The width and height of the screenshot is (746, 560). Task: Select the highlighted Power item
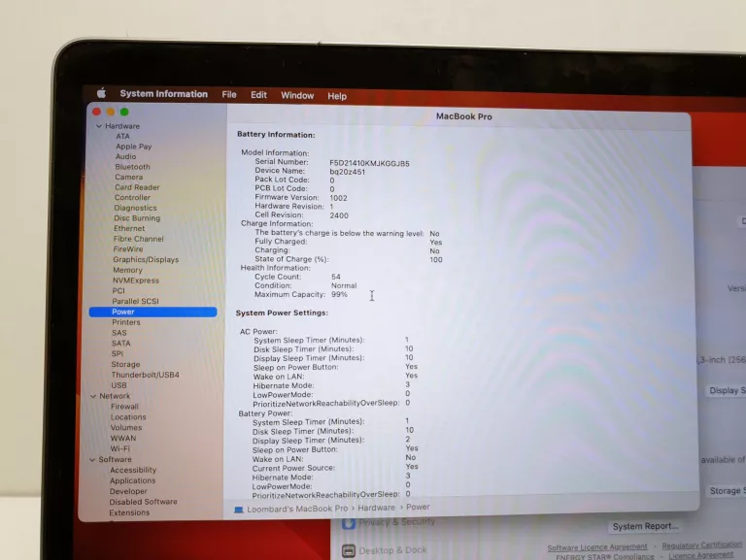(x=153, y=312)
